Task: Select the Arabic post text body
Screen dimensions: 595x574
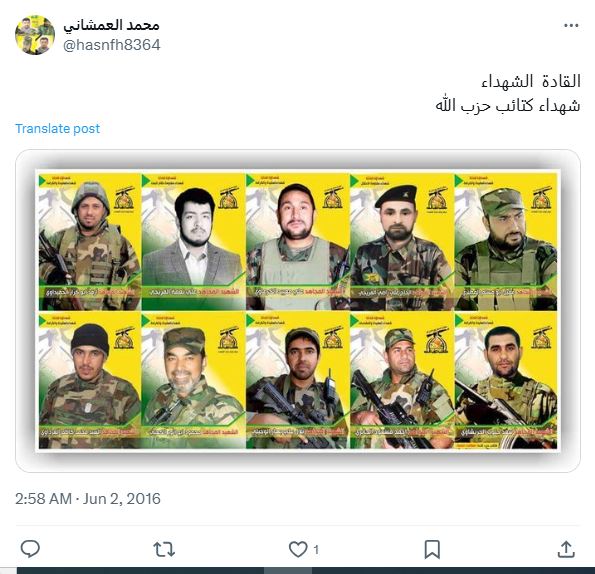Action: coord(508,93)
